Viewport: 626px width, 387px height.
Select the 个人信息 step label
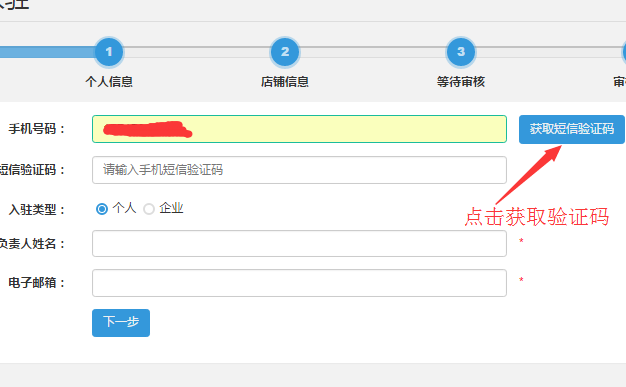coord(109,82)
